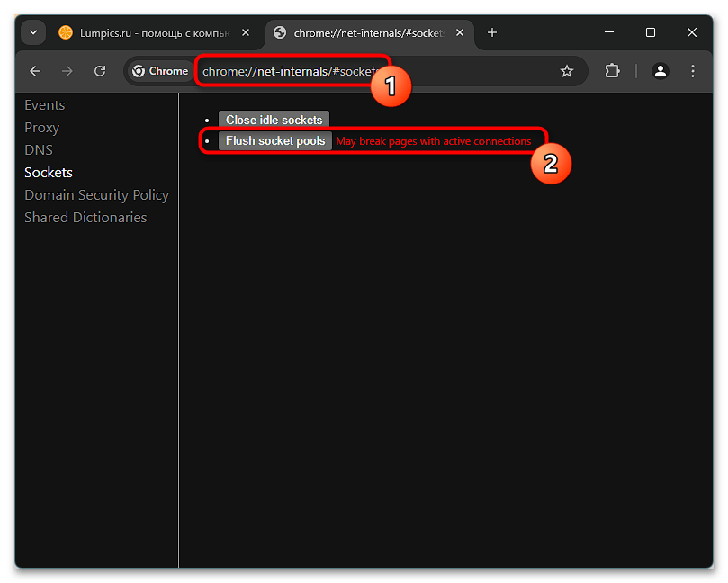Image resolution: width=728 pixels, height=583 pixels.
Task: Close the Chrome window
Action: [x=692, y=32]
